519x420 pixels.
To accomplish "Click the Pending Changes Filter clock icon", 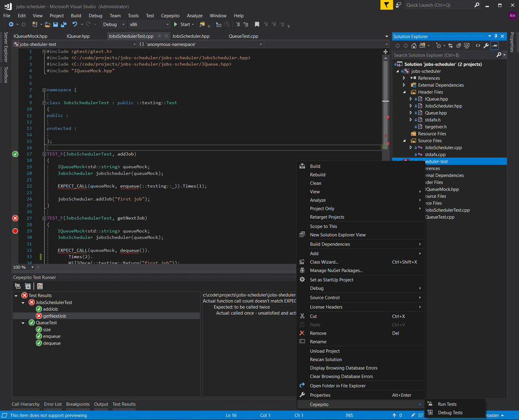I will [438, 45].
